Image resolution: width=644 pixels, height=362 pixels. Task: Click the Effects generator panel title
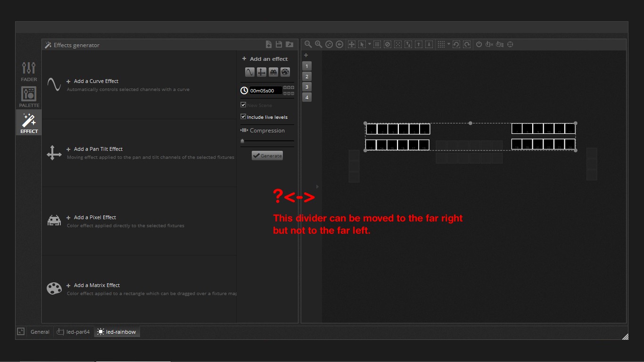[x=76, y=45]
